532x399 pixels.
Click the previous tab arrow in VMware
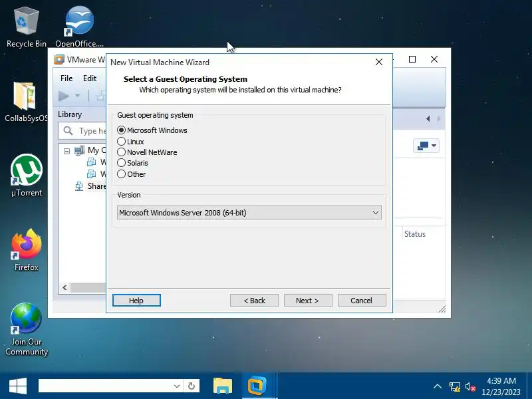pos(428,119)
